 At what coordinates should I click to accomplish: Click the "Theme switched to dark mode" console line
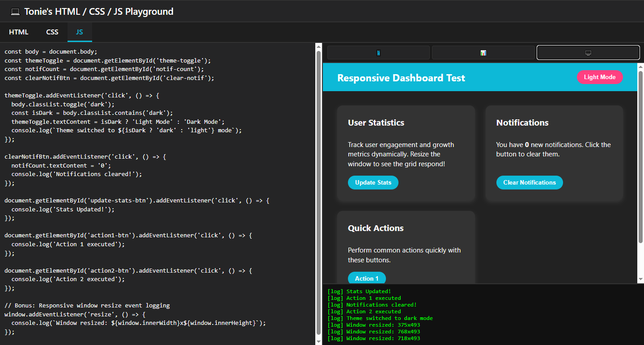pyautogui.click(x=380, y=318)
